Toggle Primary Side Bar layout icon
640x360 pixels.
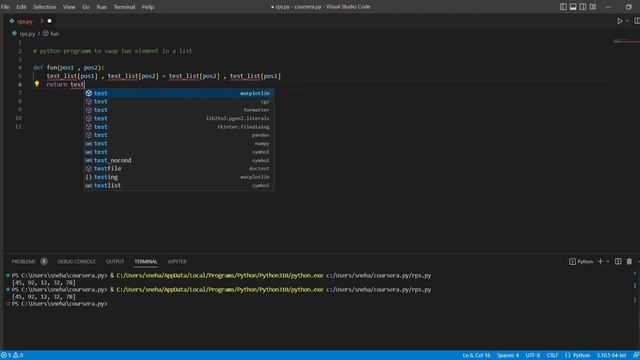[563, 7]
